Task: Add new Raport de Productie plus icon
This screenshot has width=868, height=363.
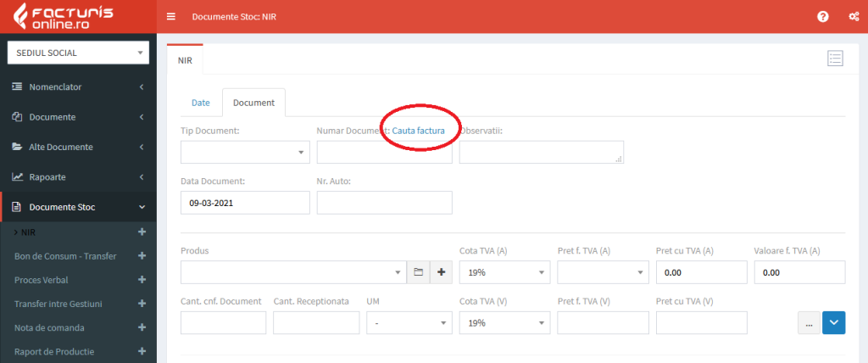Action: tap(142, 351)
